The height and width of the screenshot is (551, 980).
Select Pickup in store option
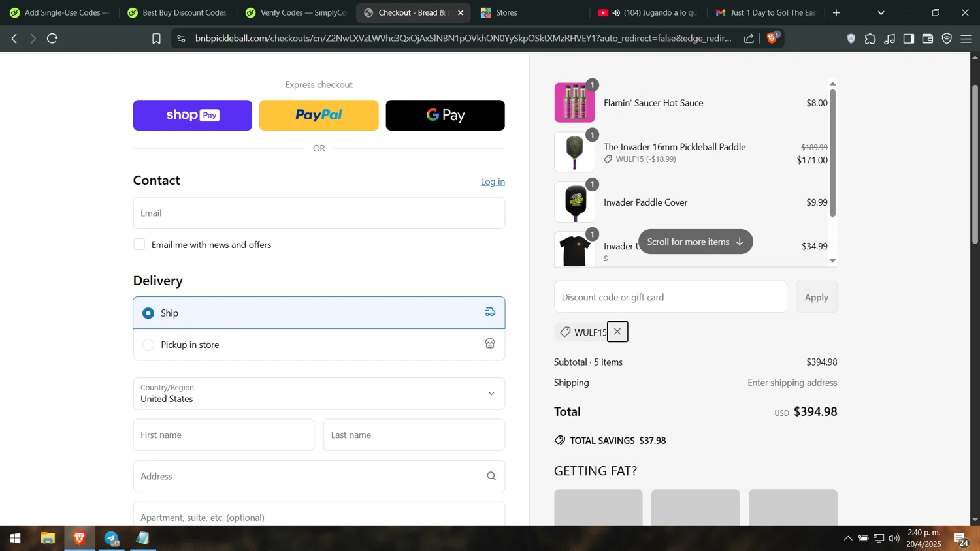pyautogui.click(x=319, y=344)
